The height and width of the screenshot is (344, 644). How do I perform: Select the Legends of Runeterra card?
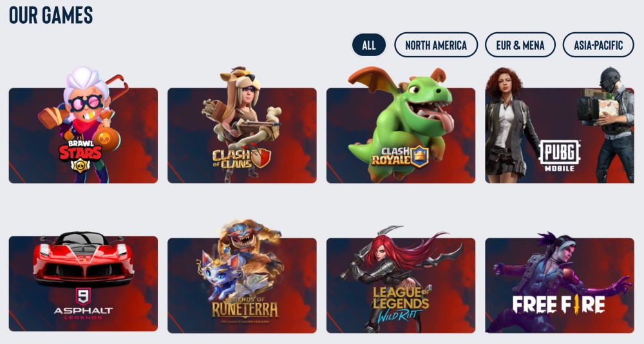(242, 285)
